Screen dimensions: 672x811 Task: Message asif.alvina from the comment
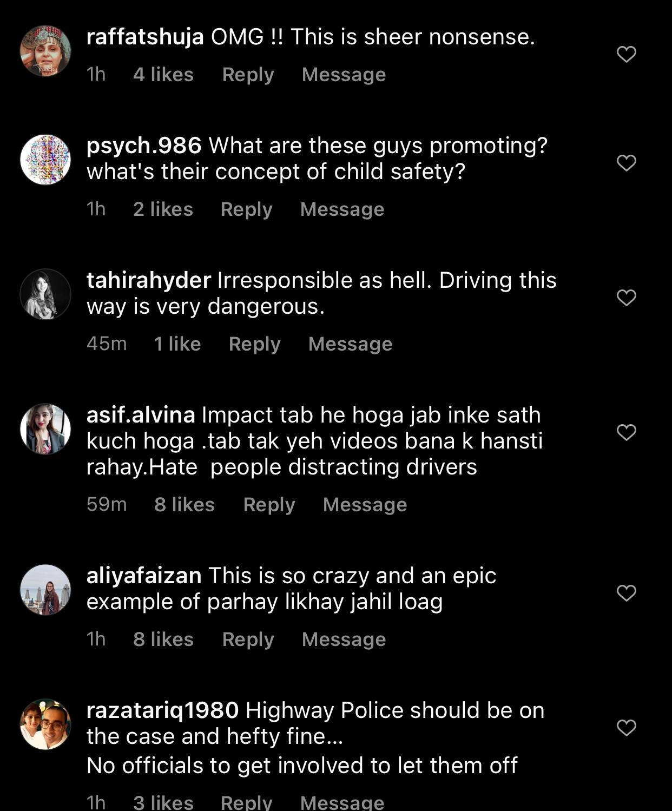[x=365, y=505]
